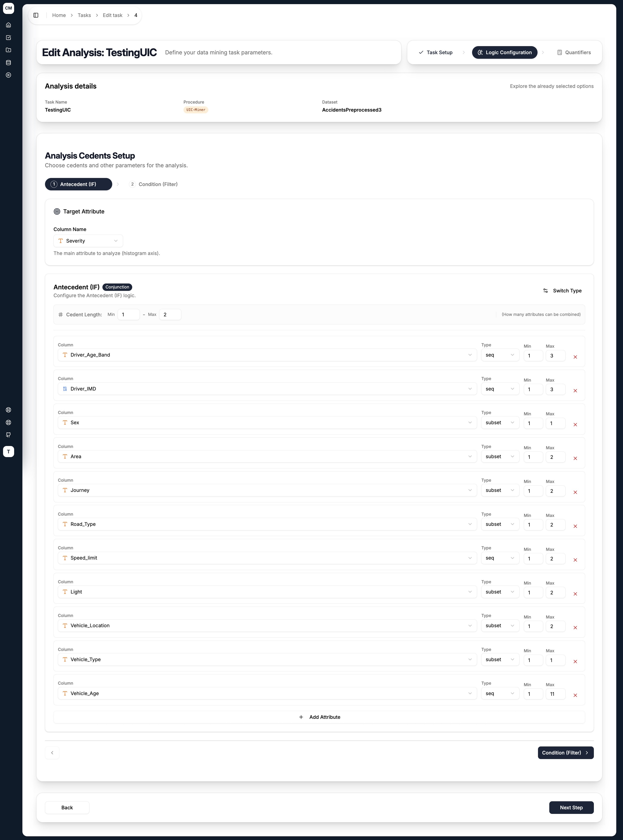Open the tasks checklist sidebar icon
This screenshot has height=840, width=623.
click(8, 37)
